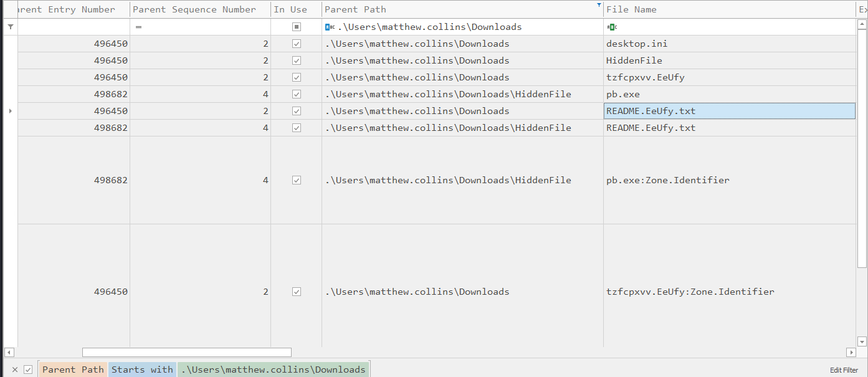Viewport: 868px width, 377px height.
Task: Click the Parent Path header filter funnel icon
Action: coord(599,5)
